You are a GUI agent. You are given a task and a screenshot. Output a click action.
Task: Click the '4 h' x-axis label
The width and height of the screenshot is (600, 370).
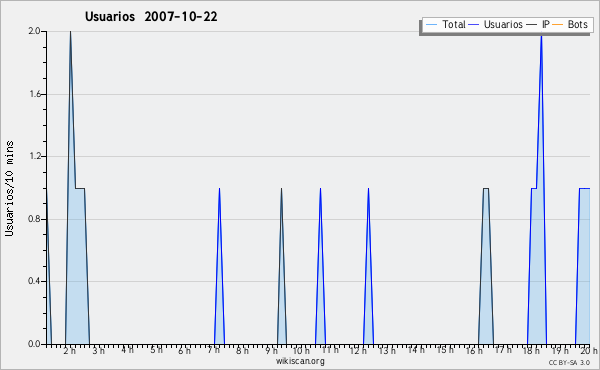(x=127, y=350)
